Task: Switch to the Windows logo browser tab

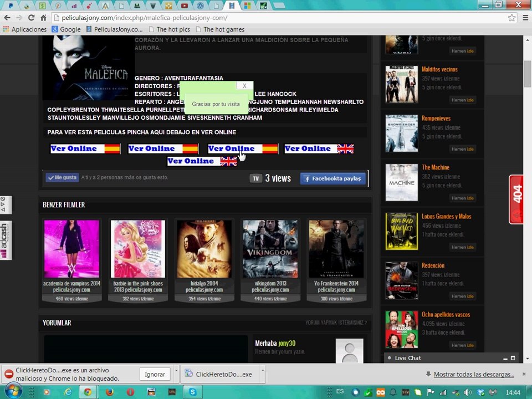Action: pyautogui.click(x=247, y=6)
